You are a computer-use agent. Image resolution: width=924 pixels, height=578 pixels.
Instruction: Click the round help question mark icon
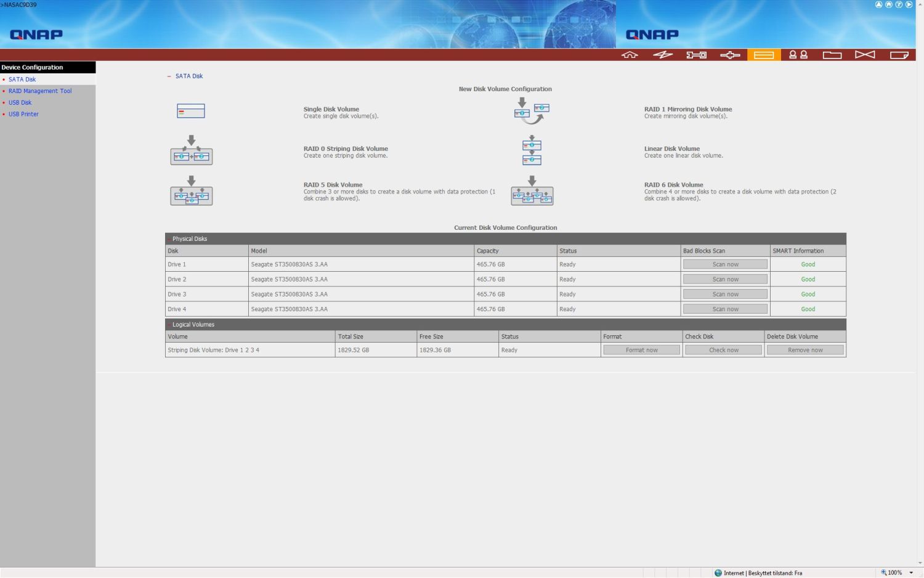[899, 4]
